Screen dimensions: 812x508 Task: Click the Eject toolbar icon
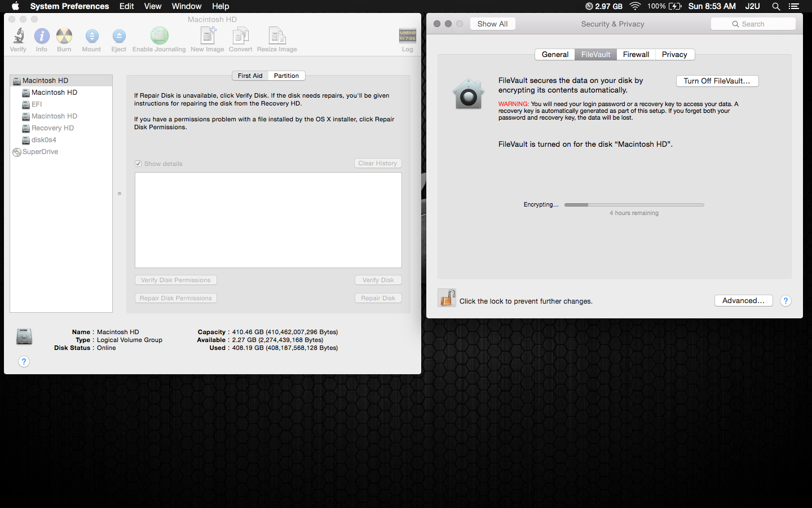(119, 36)
